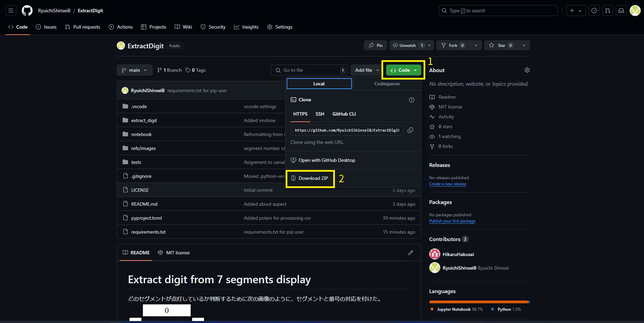Open README.md file

coord(144,204)
